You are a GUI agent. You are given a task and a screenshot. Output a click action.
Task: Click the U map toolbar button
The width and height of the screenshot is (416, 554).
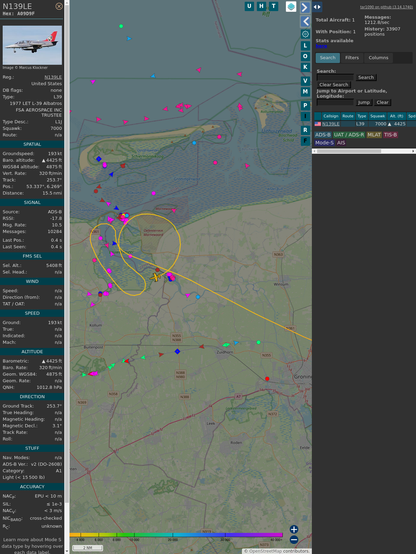[249, 6]
